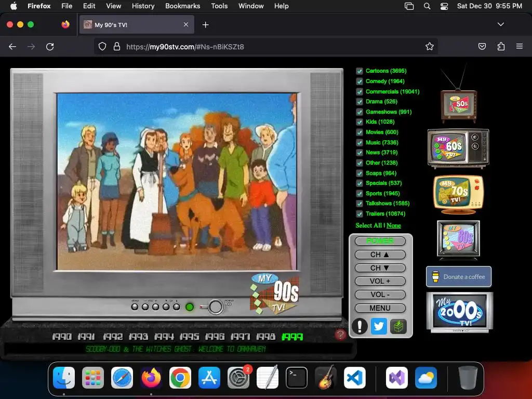The height and width of the screenshot is (399, 532).
Task: Open the Edit menu
Action: coord(89,6)
